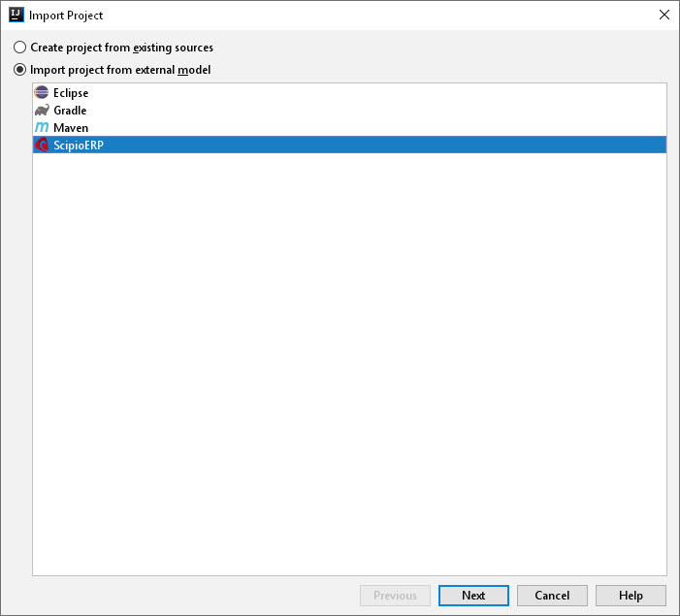
Task: Select 'Import project from external model' radio
Action: tap(20, 70)
